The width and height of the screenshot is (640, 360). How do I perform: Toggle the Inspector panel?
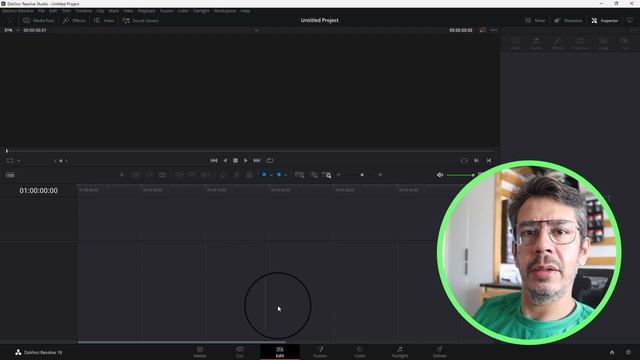point(604,20)
